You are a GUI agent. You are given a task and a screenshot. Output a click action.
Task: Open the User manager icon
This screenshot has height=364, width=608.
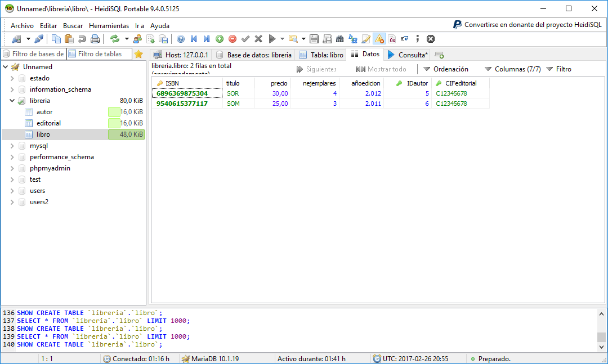click(x=137, y=38)
